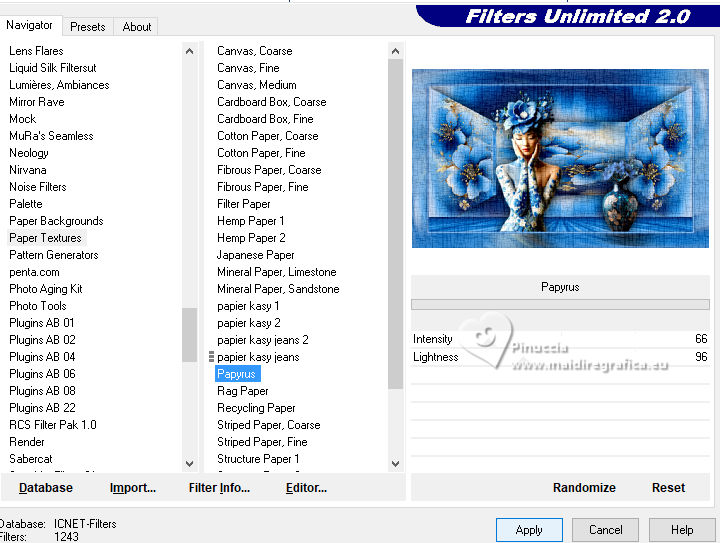This screenshot has width=720, height=543.
Task: Select the Mock category
Action: point(22,119)
